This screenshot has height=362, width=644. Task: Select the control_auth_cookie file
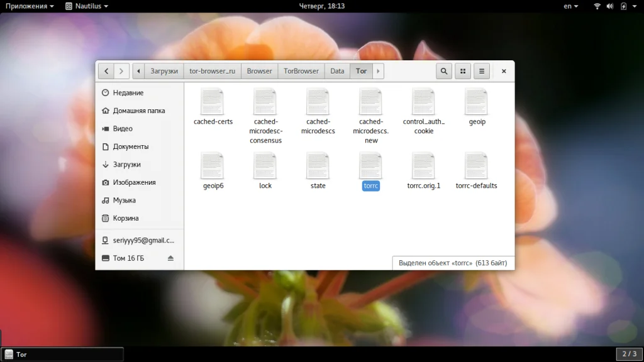point(423,102)
